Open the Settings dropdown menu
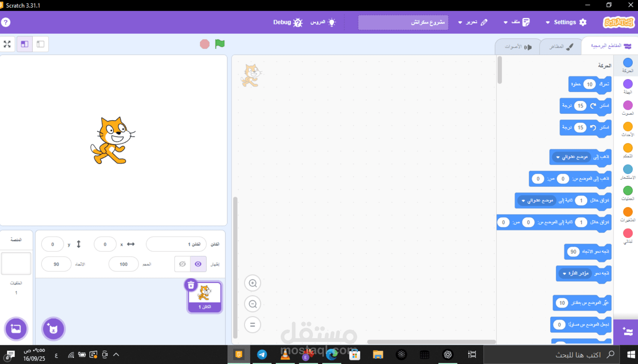Screen dimensions: 638x364 pos(566,23)
